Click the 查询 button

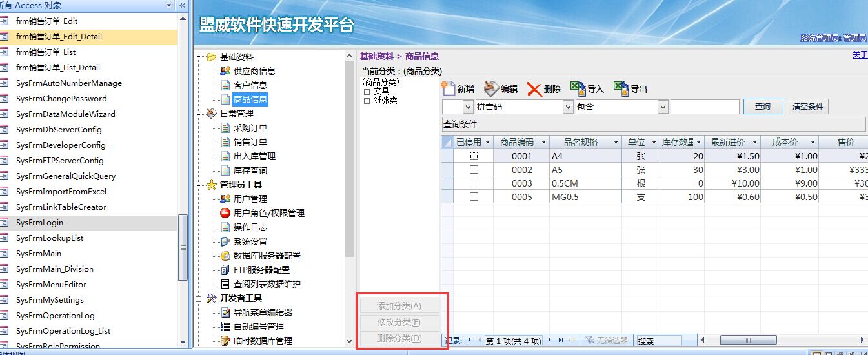click(x=763, y=107)
